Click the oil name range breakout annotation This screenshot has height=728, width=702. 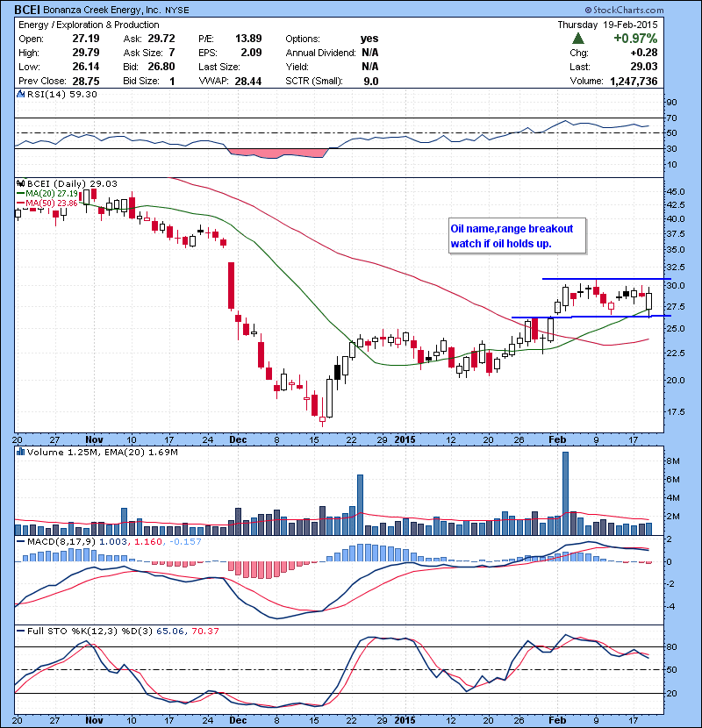click(517, 236)
